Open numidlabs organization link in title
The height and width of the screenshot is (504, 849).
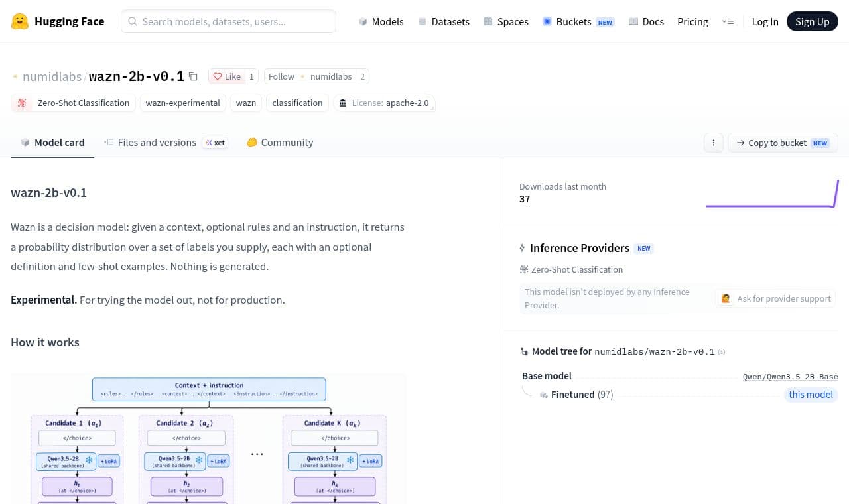[52, 76]
